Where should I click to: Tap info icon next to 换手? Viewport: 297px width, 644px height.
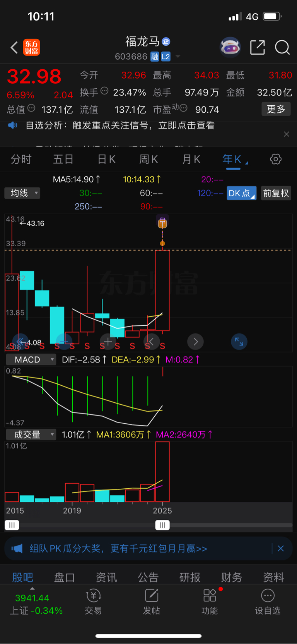point(104,91)
